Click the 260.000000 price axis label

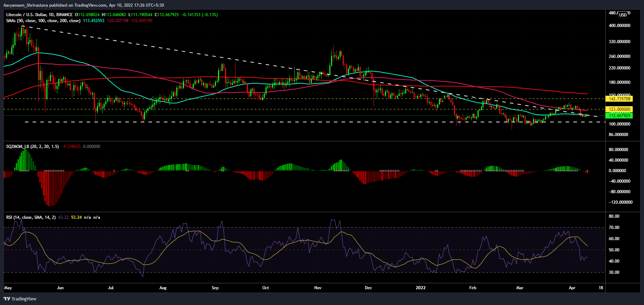point(619,56)
